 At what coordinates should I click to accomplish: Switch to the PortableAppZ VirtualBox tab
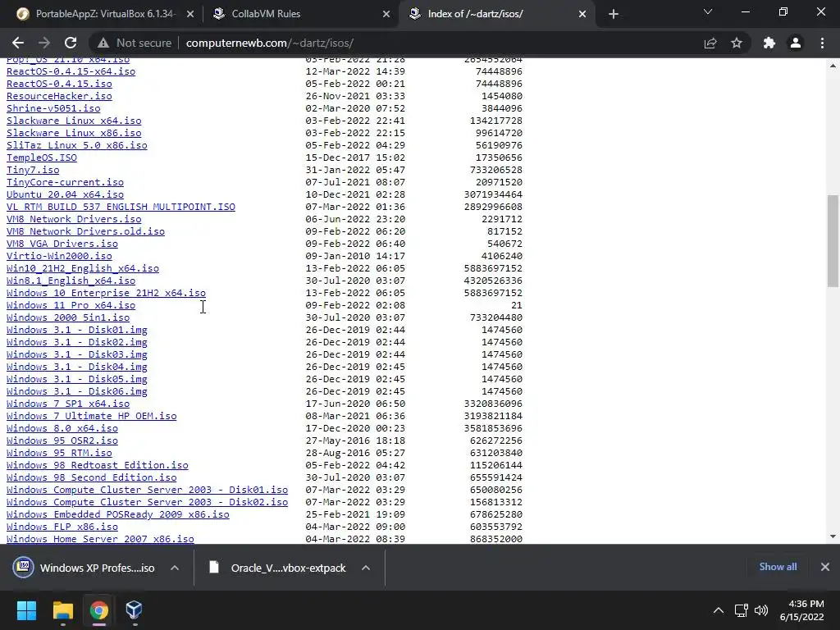tap(106, 14)
